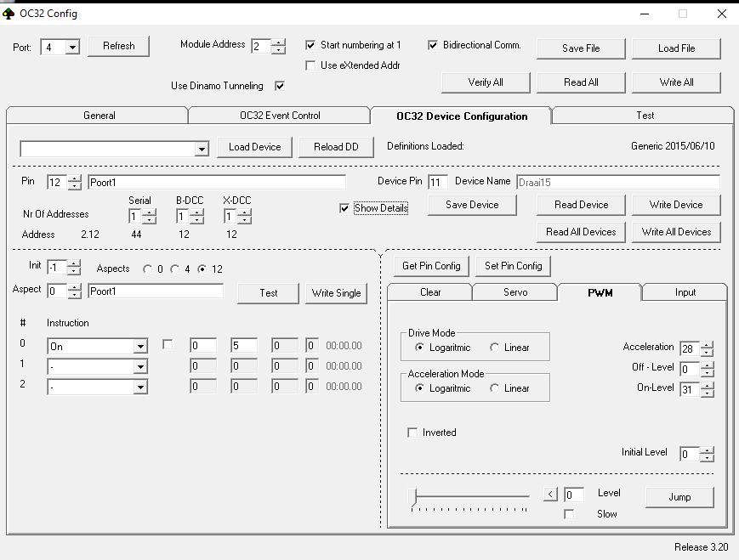Decrease the Initial Level spinner
The height and width of the screenshot is (560, 739).
click(708, 458)
